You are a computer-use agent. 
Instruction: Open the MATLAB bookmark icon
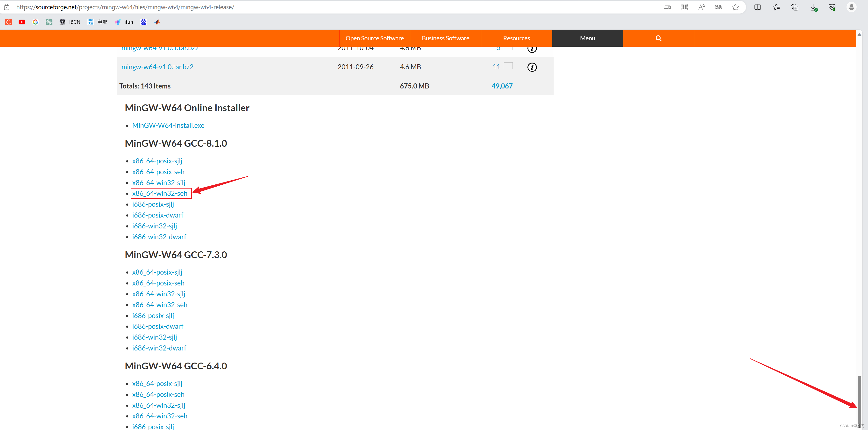click(x=157, y=22)
